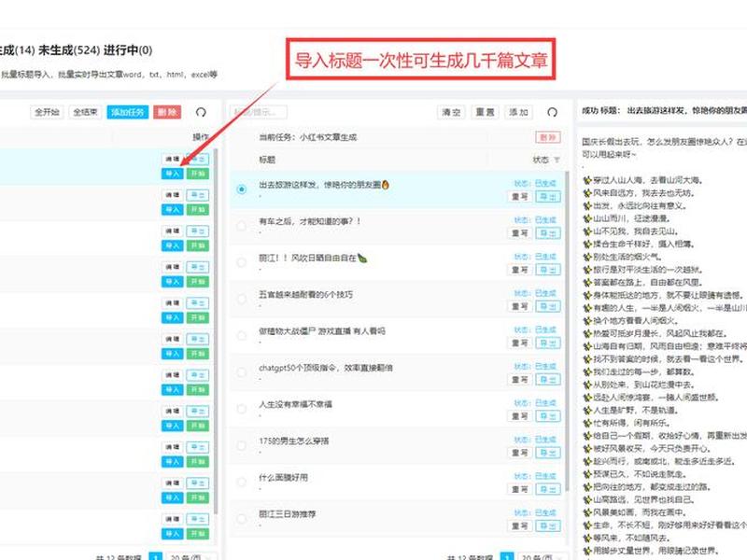
Task: Select radio for 175的男生怎么穿搭
Action: click(242, 446)
